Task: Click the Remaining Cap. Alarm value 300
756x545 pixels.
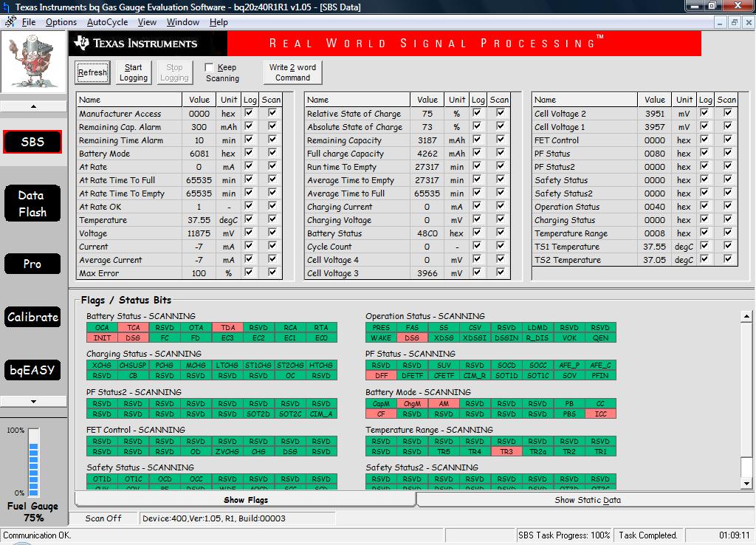Action: pos(199,127)
